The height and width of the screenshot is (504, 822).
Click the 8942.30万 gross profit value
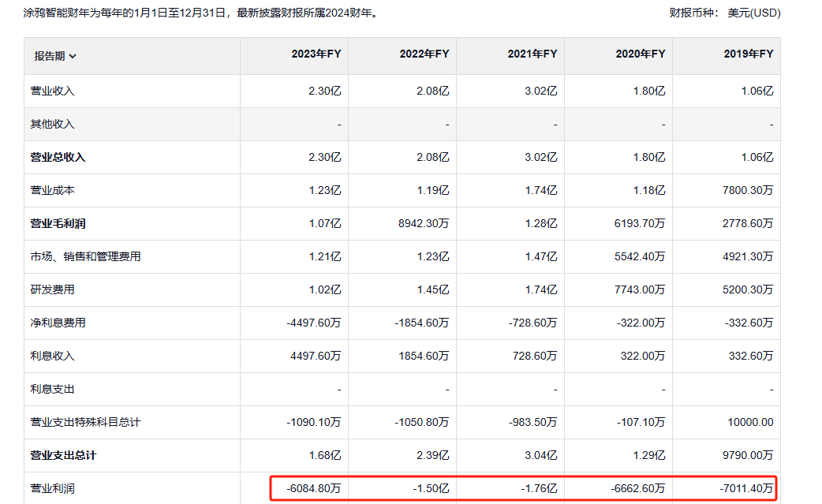coord(424,224)
